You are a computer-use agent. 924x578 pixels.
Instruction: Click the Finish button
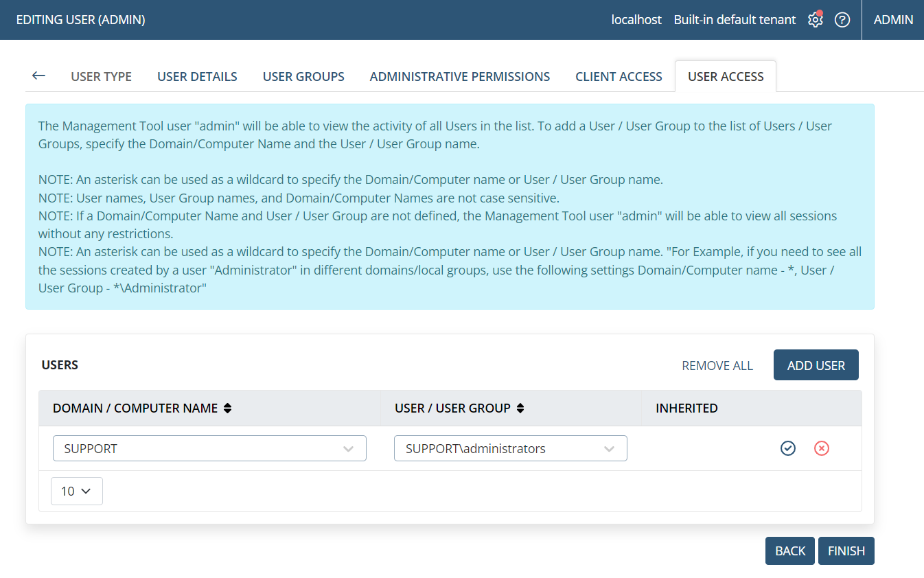coord(846,551)
